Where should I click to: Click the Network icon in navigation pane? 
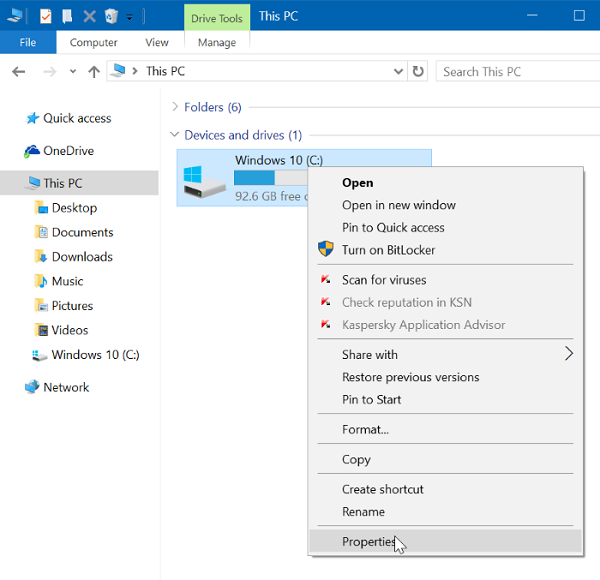[x=31, y=387]
